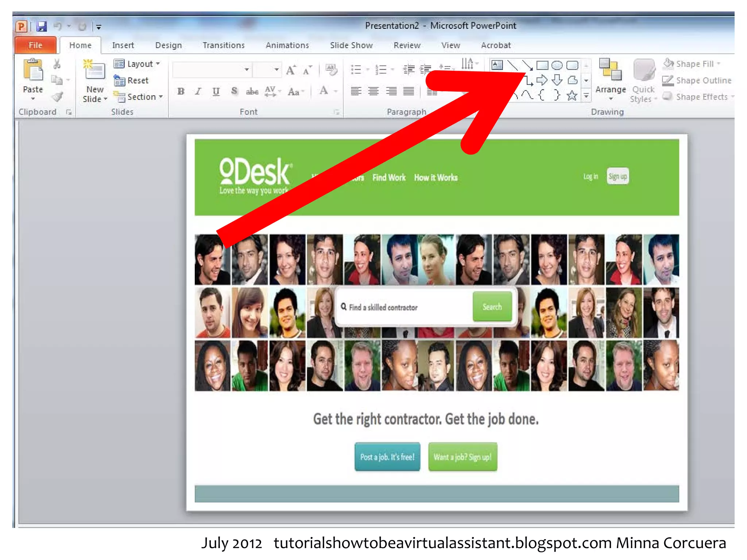
Task: Toggle Bold formatting
Action: 181,92
